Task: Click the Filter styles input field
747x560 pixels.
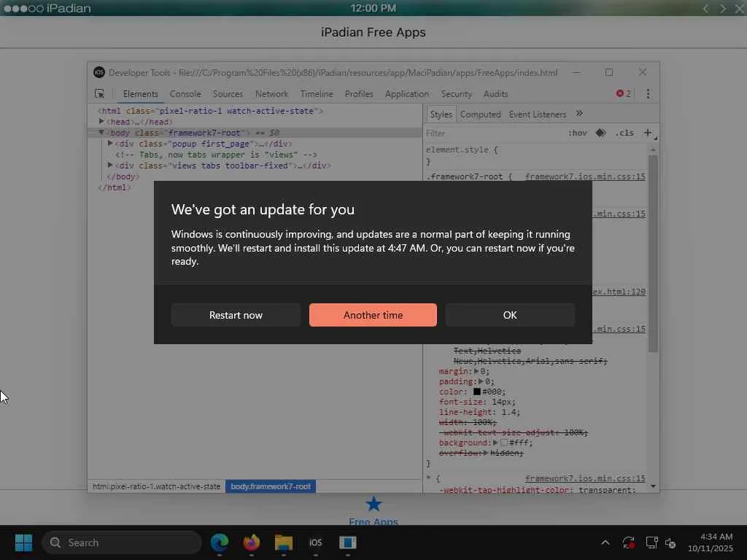Action: click(x=493, y=133)
